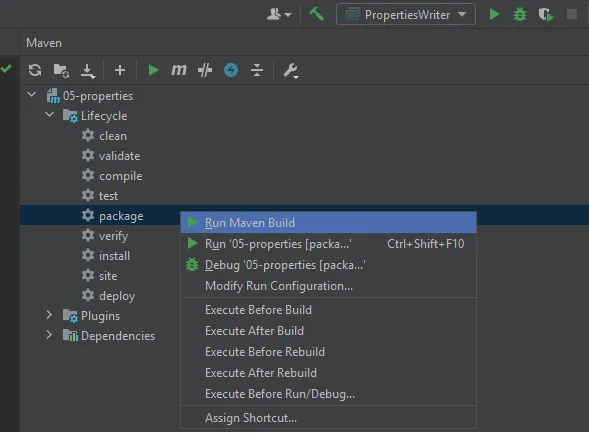Choose Execute Before Run/Debug... menu entry
Viewport: 589px width, 441px height.
328,394
